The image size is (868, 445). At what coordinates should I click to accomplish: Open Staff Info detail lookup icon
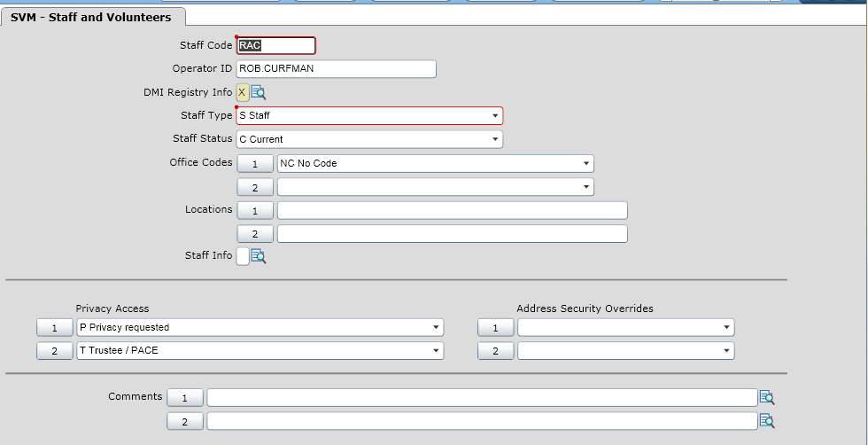tap(259, 256)
